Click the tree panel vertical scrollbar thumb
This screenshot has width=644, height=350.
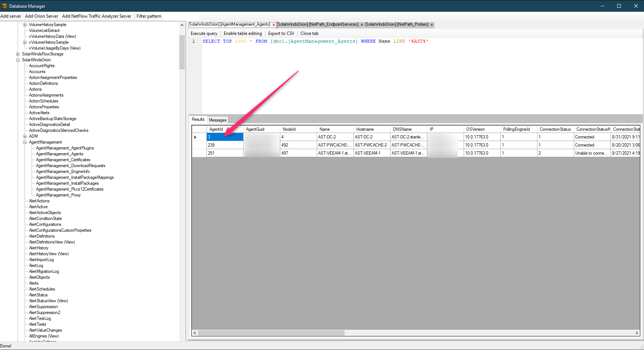[x=182, y=52]
